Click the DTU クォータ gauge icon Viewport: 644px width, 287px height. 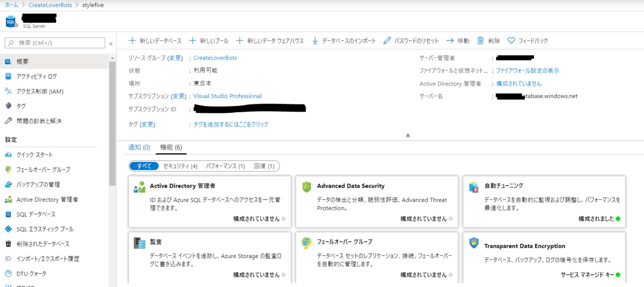click(x=8, y=274)
